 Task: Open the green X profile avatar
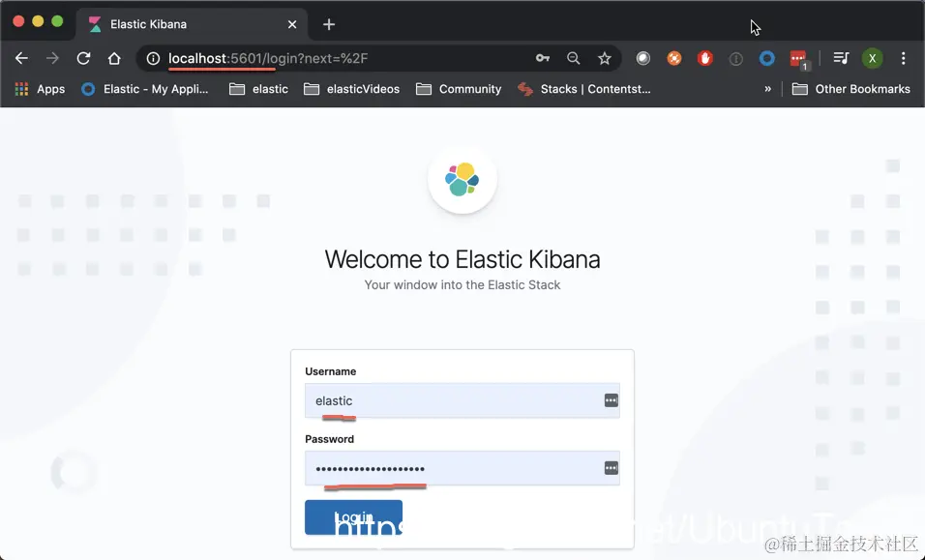pyautogui.click(x=872, y=58)
